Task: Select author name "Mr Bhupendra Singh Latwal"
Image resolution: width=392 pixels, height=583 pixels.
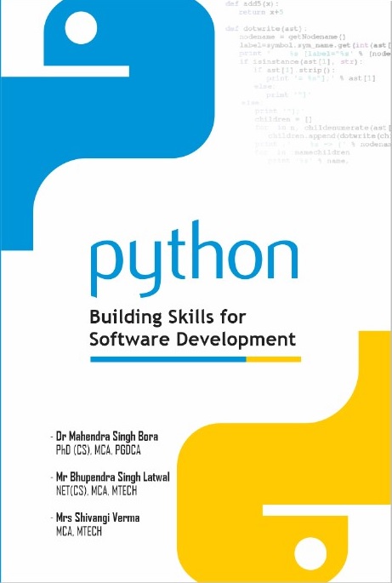Action: pos(112,477)
